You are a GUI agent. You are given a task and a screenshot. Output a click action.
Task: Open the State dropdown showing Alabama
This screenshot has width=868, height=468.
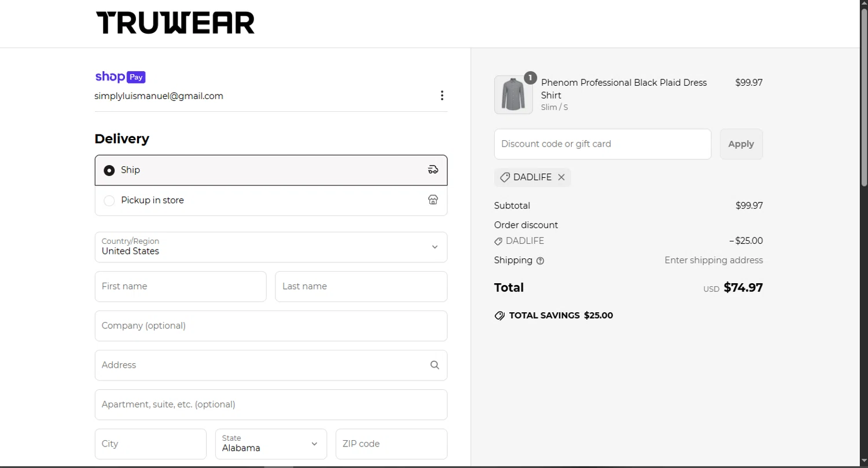[x=271, y=444]
